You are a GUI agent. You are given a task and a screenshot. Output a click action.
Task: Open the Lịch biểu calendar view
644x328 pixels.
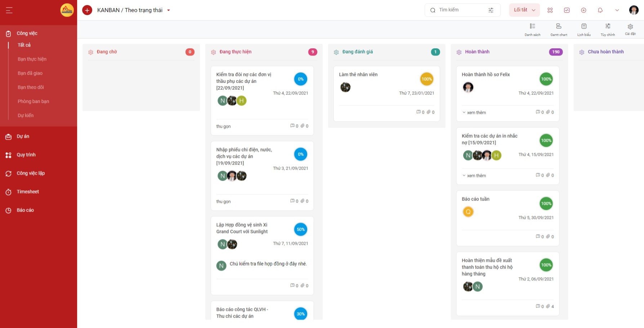tap(584, 30)
